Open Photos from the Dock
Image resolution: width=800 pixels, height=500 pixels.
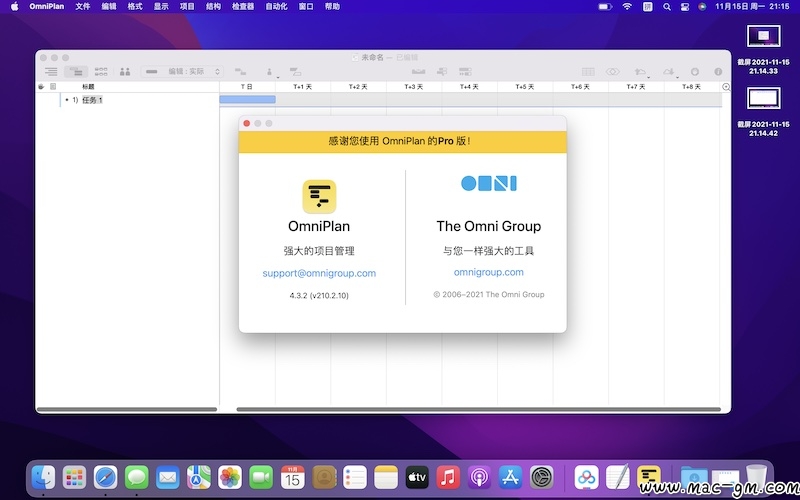230,478
